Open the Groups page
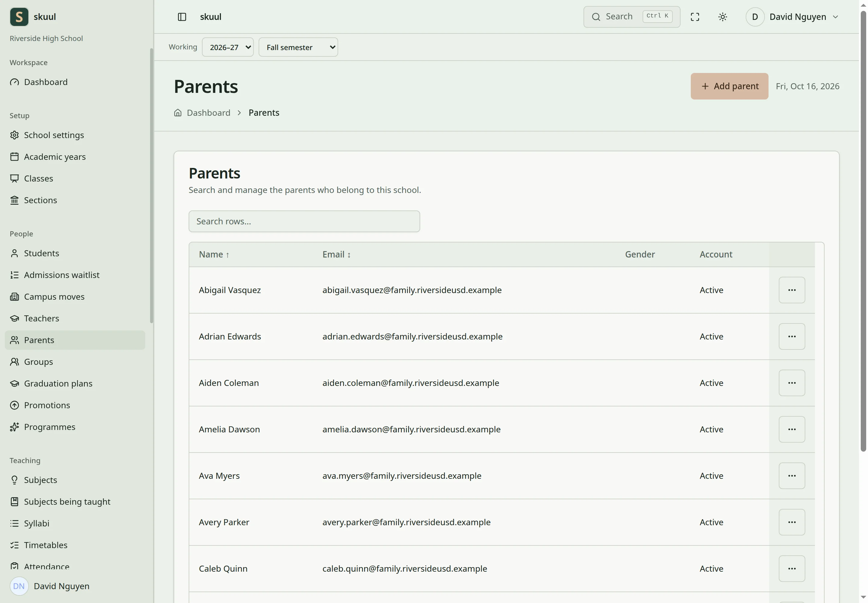 (75, 361)
